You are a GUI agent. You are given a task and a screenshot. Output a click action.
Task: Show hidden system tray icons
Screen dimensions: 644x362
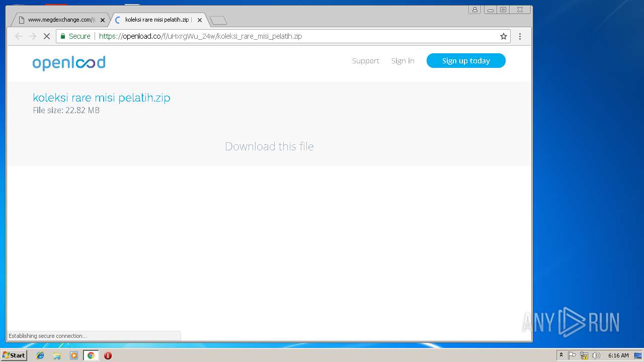[x=561, y=355]
